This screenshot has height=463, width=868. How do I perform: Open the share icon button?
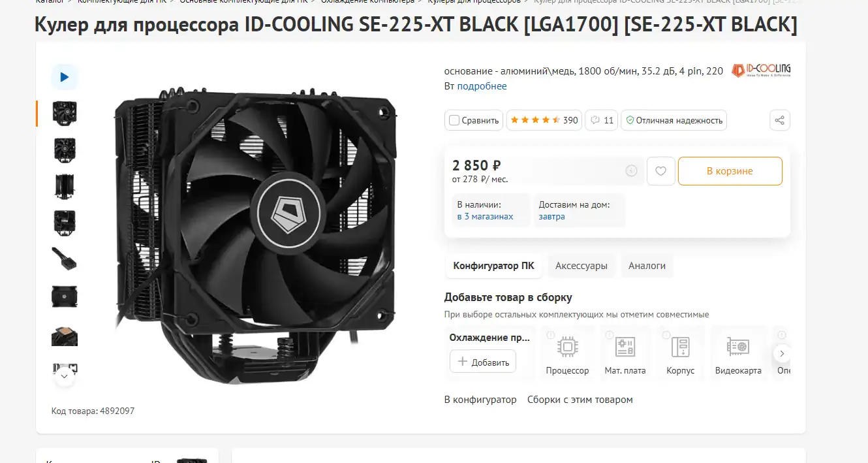click(779, 120)
